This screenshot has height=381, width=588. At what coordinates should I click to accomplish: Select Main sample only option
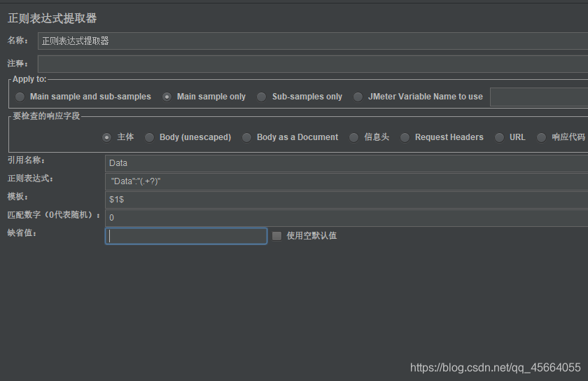pyautogui.click(x=167, y=97)
